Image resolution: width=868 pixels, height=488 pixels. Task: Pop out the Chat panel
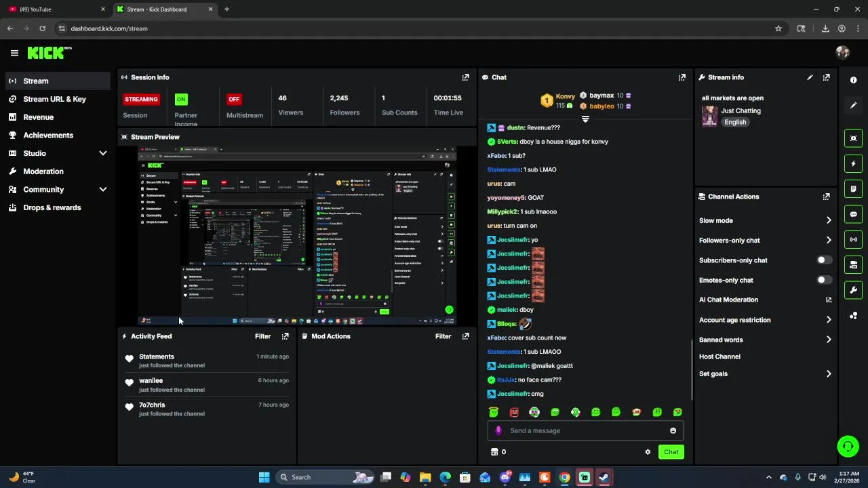(682, 77)
